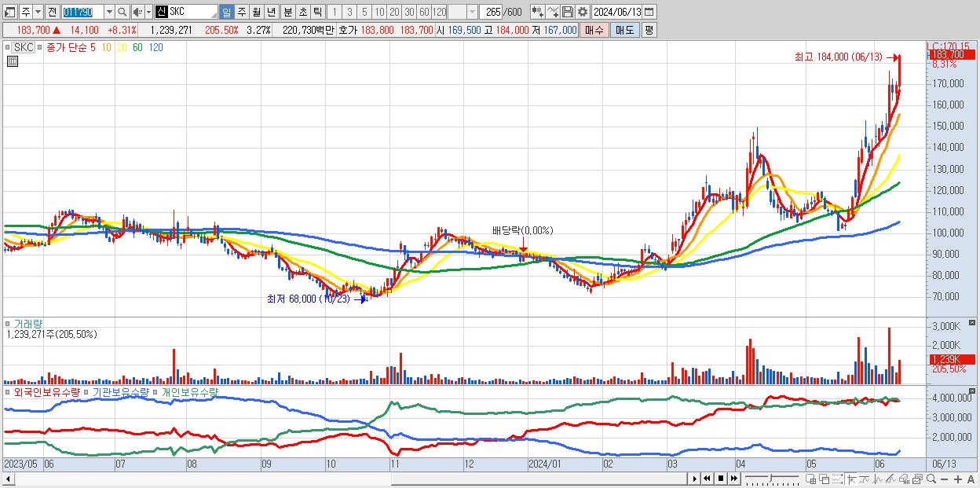This screenshot has width=980, height=488.
Task: Click the stop button at the chart bottom
Action: 720,479
